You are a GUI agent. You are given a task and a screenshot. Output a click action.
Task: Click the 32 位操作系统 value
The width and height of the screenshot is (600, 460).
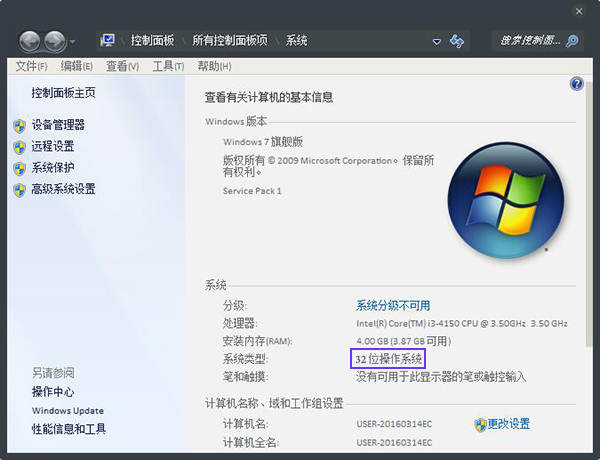(388, 359)
